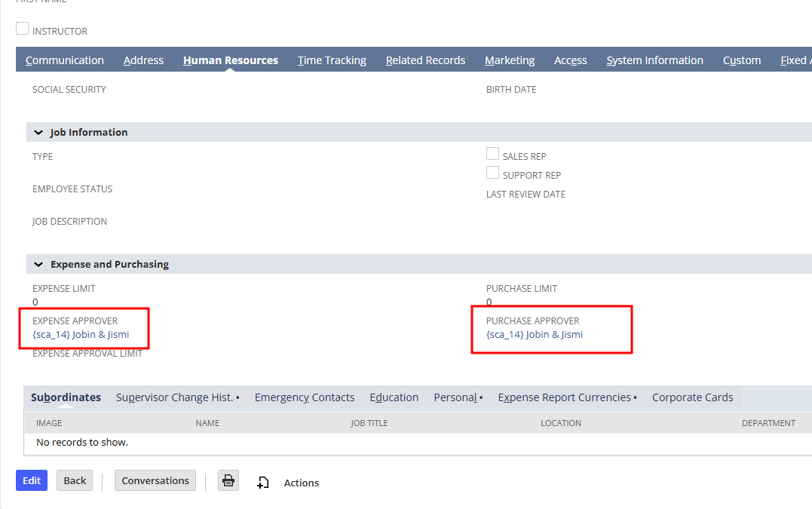The width and height of the screenshot is (812, 509).
Task: Go to the Address tab
Action: coord(143,60)
